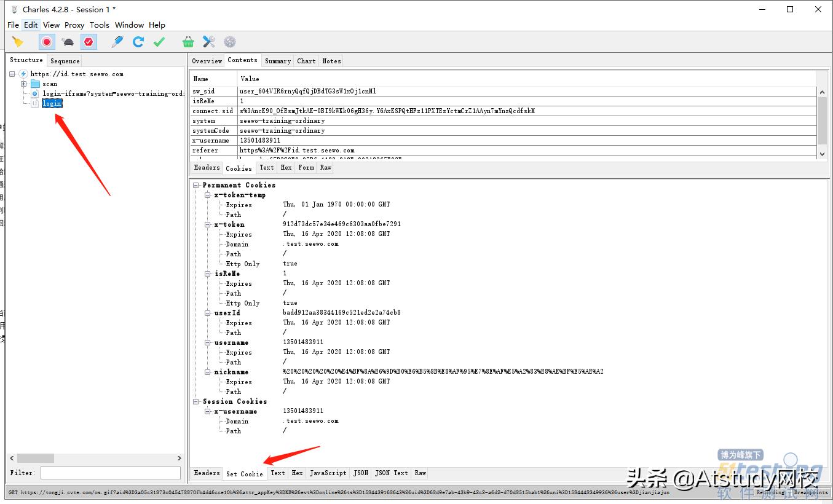Collapse the userId cookie node
Screen dimensions: 833x504
[x=208, y=313]
